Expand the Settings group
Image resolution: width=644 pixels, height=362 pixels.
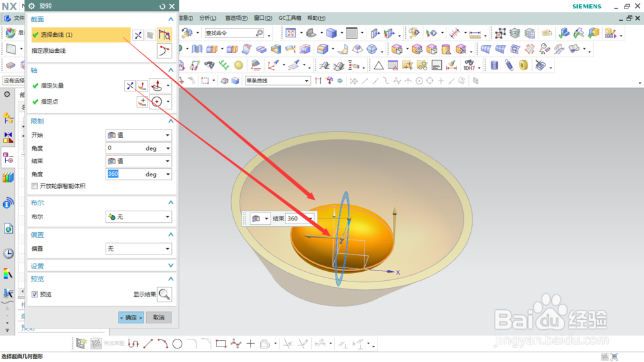pyautogui.click(x=171, y=266)
